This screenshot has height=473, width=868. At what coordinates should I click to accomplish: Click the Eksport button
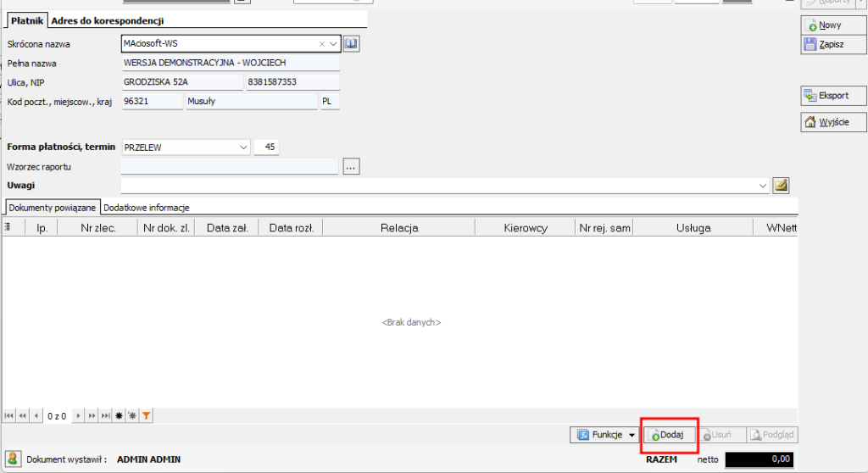(824, 96)
